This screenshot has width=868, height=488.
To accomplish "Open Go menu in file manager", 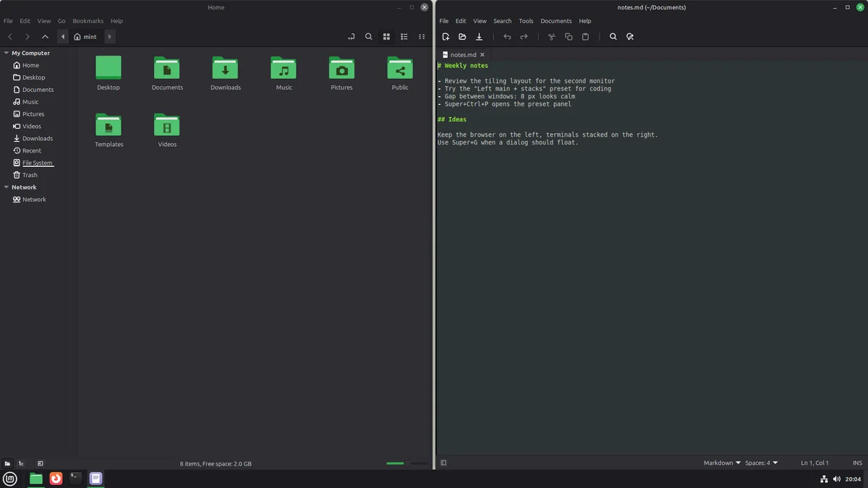I will click(61, 21).
